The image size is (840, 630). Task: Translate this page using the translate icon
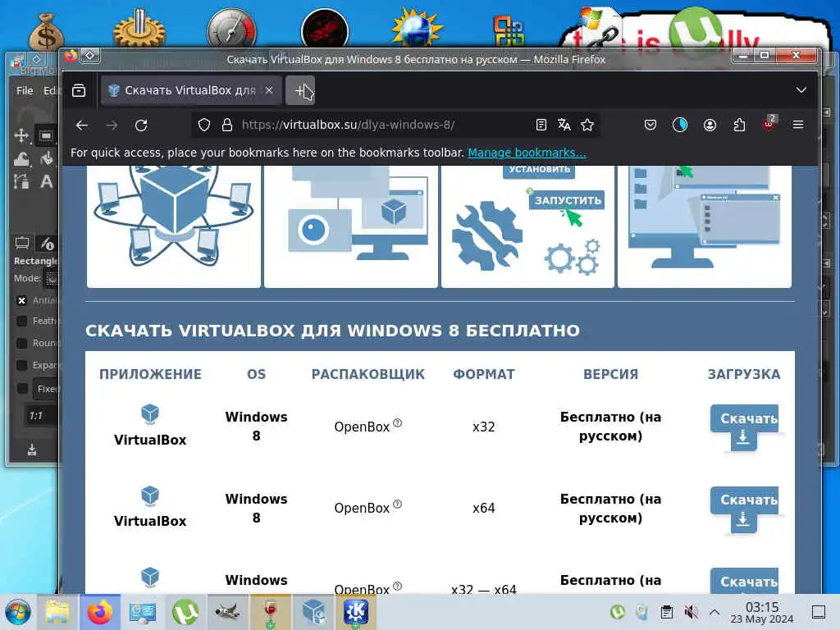click(x=564, y=126)
